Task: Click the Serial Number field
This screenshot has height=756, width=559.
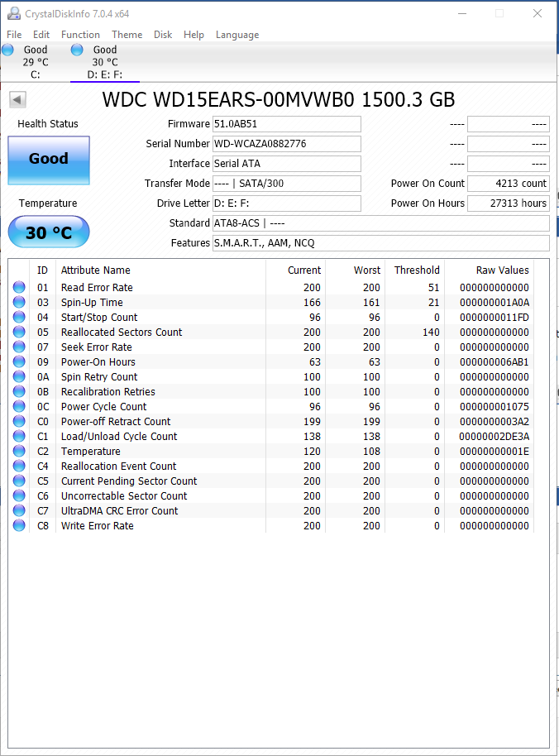Action: (287, 144)
